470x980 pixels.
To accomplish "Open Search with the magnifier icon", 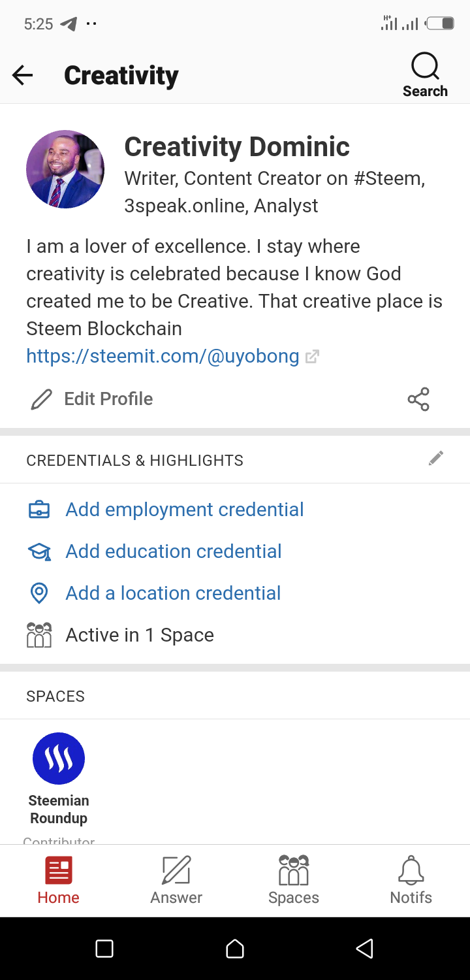I will [425, 67].
